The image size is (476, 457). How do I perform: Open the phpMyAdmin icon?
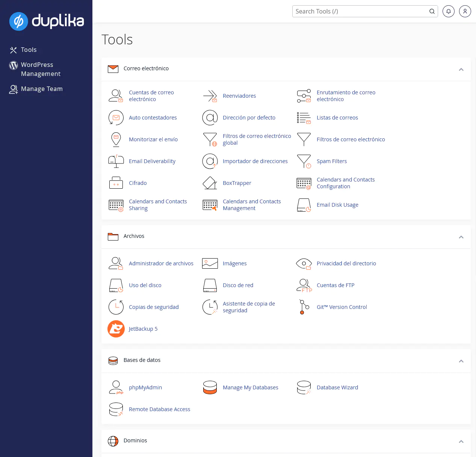[x=116, y=387]
